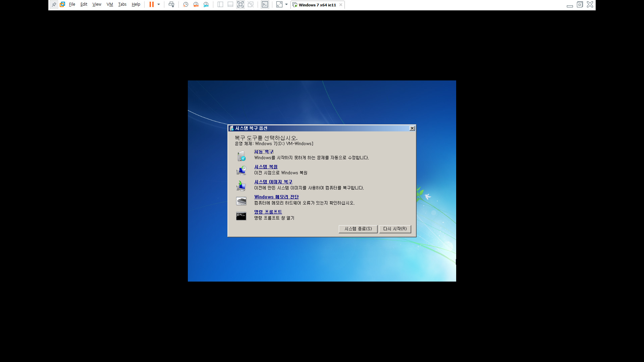Toggle the library sidebar view
Image resolution: width=644 pixels, height=362 pixels.
point(220,5)
